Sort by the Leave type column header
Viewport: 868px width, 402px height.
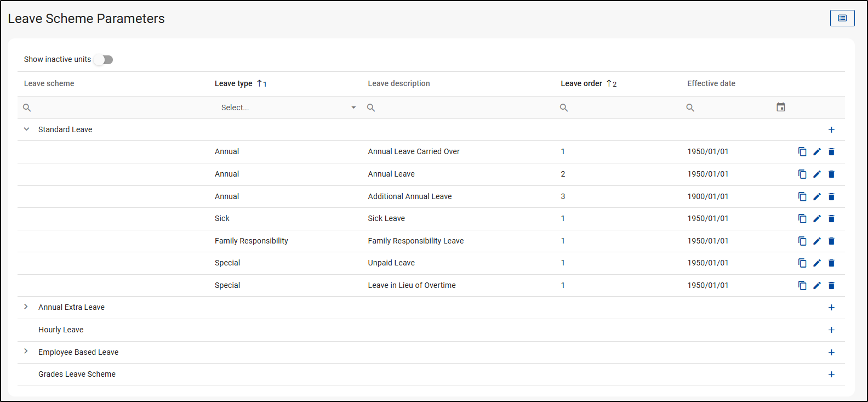point(233,83)
